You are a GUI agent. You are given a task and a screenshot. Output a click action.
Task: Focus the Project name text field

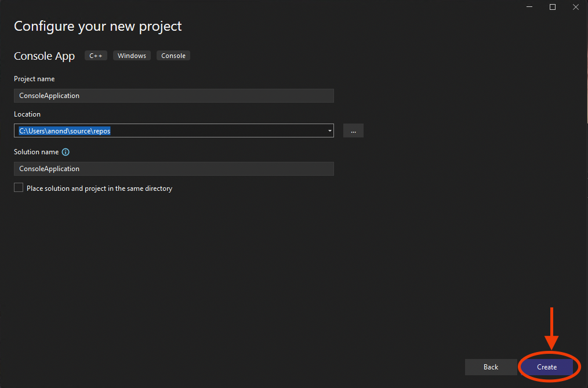(174, 96)
